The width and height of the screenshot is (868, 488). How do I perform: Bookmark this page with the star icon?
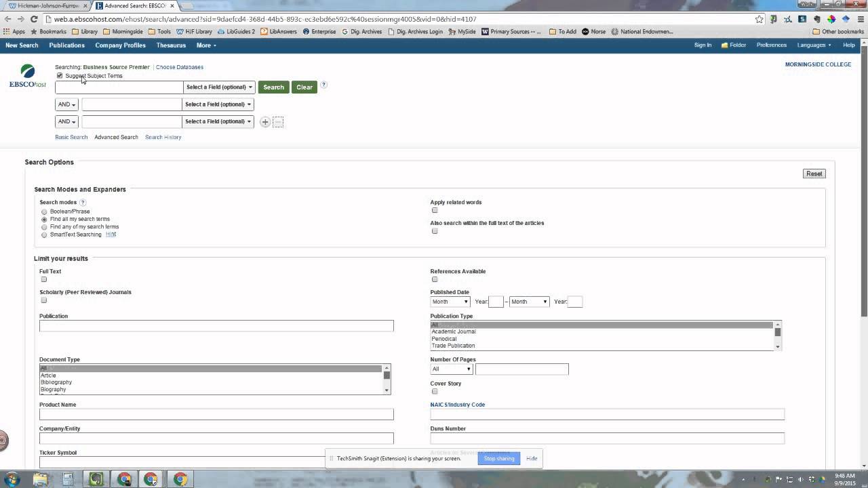759,19
